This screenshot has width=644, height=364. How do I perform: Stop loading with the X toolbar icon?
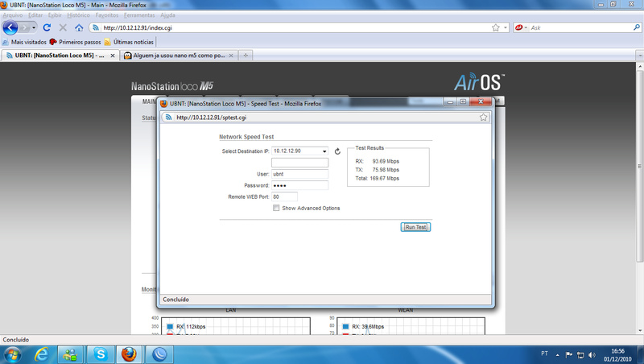pyautogui.click(x=63, y=27)
